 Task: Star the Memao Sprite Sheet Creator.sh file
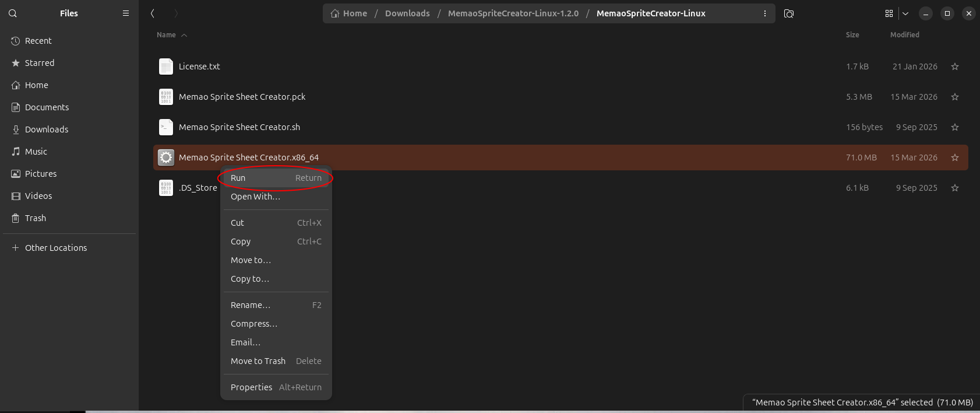[955, 127]
